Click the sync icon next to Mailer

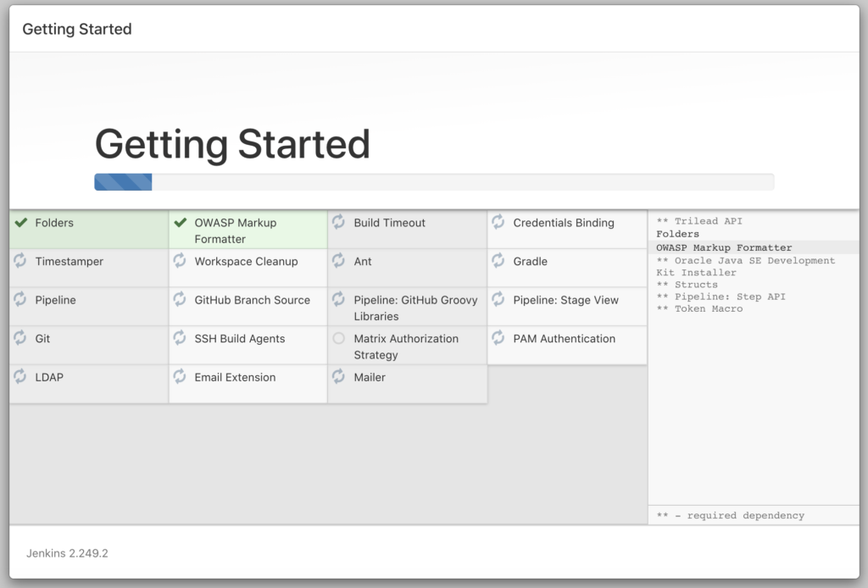pos(339,376)
